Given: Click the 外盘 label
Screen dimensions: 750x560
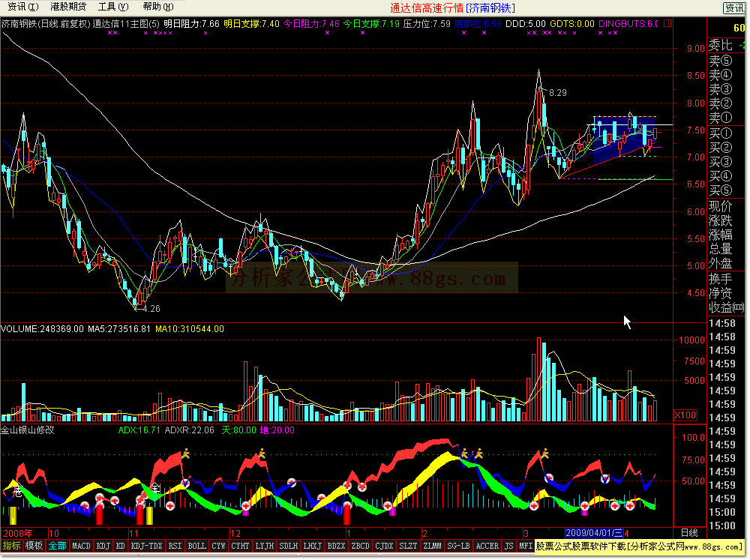Looking at the screenshot, I should point(720,263).
